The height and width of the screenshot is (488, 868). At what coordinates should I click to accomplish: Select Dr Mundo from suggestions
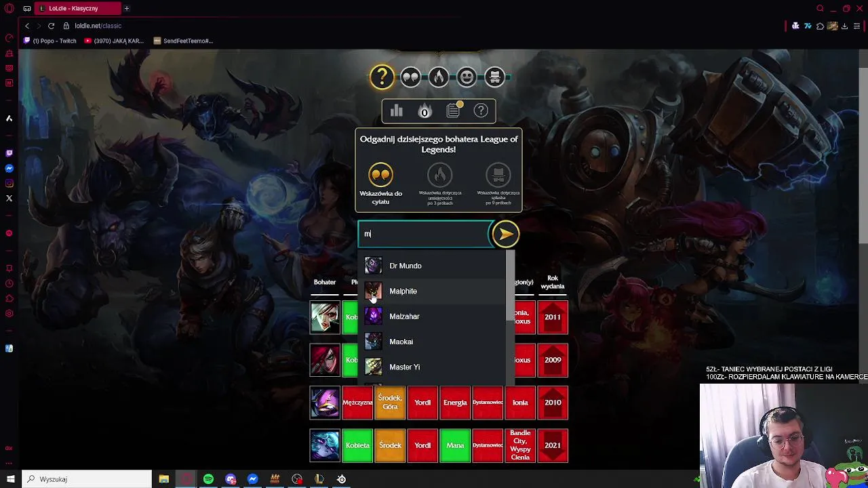(432, 266)
